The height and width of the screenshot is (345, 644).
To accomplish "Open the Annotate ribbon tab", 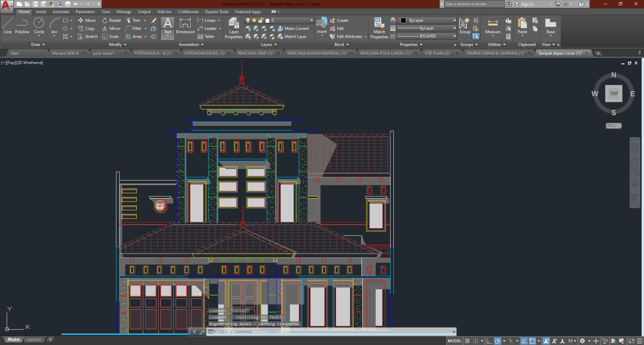I will point(61,12).
